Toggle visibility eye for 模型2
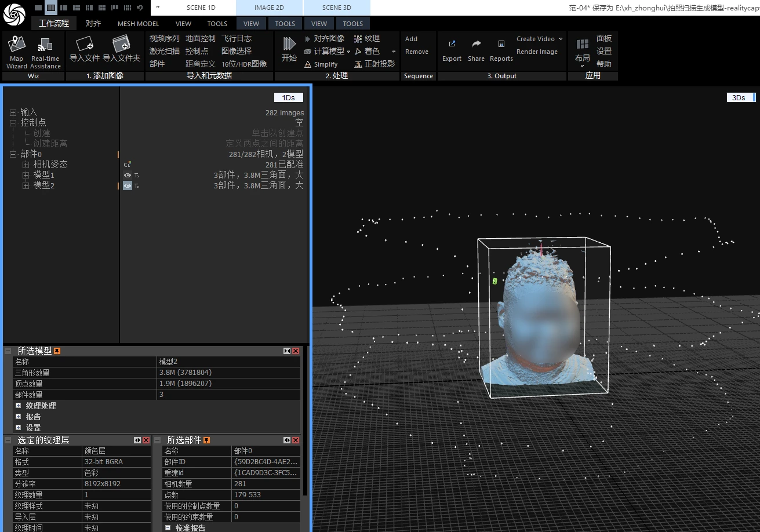This screenshot has height=532, width=760. pos(128,185)
